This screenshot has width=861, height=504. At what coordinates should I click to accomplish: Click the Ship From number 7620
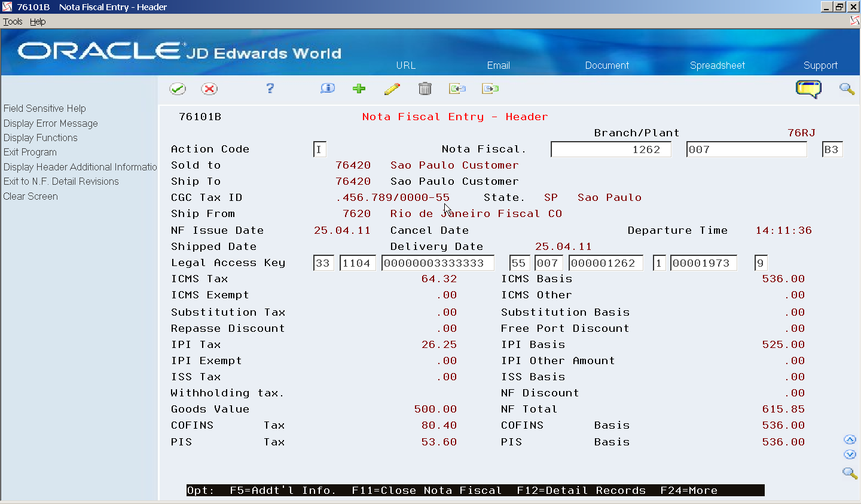[x=357, y=214]
